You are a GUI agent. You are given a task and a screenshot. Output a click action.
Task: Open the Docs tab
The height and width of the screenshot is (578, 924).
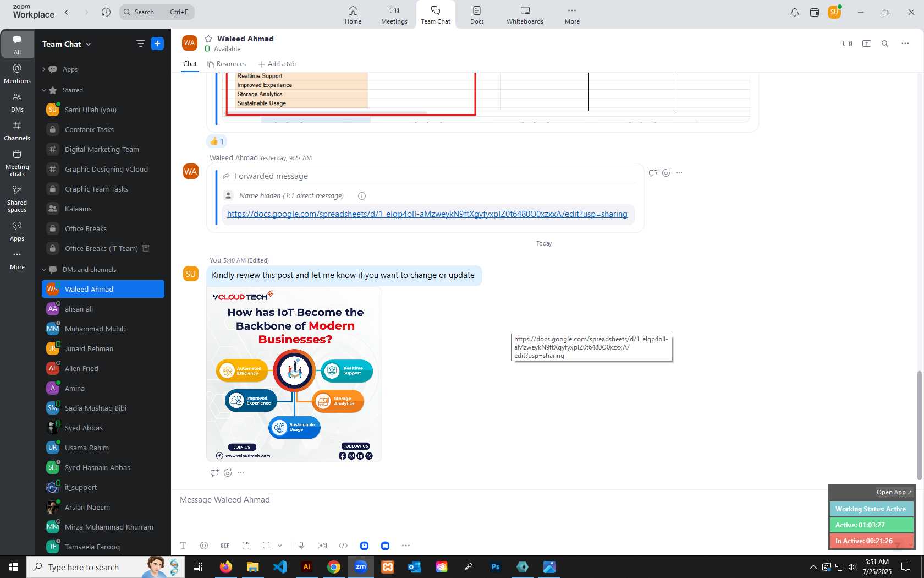tap(477, 15)
